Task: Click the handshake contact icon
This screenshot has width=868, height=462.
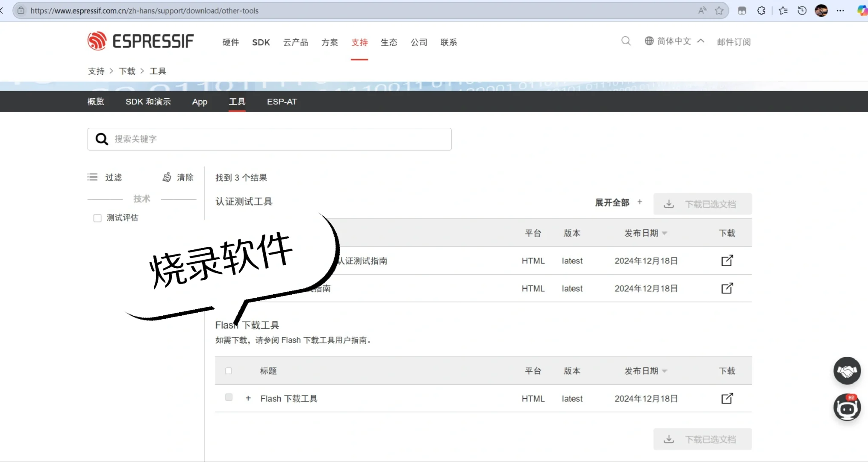Action: pyautogui.click(x=847, y=370)
